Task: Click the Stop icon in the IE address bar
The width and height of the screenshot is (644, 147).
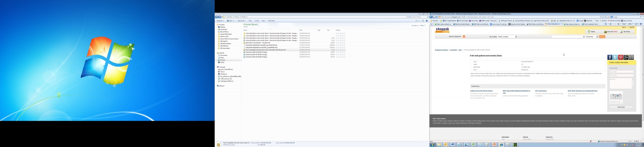Action: click(x=608, y=17)
